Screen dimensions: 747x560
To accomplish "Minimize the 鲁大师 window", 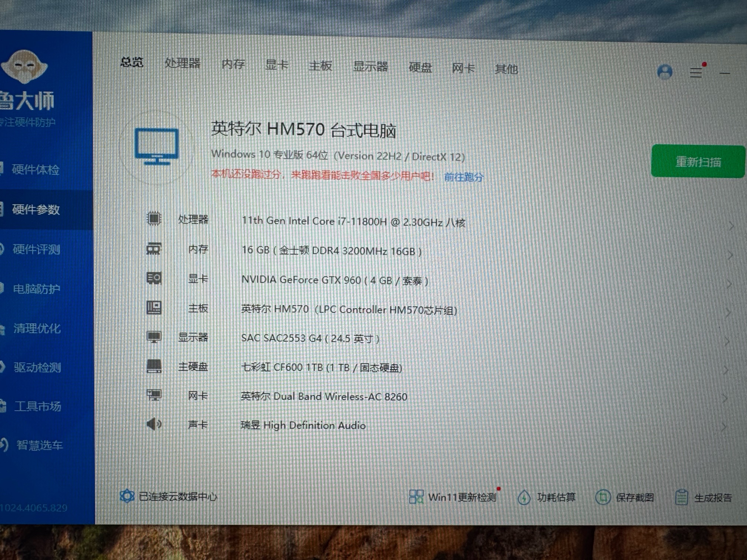I will (724, 73).
